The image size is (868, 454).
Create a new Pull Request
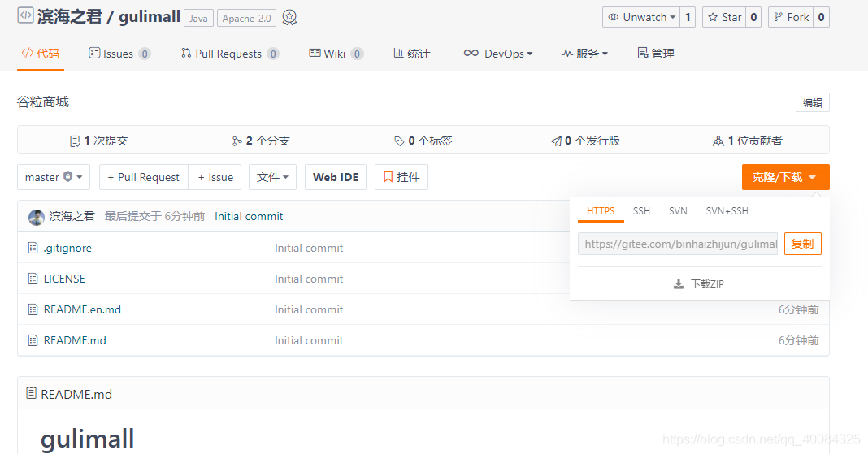[144, 177]
